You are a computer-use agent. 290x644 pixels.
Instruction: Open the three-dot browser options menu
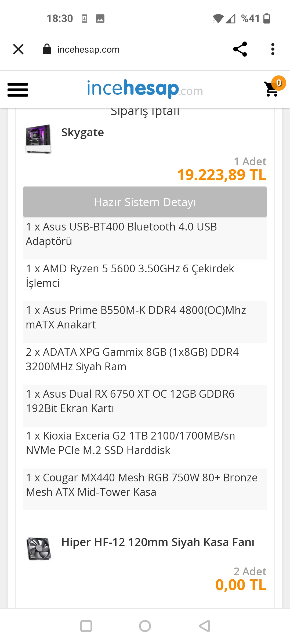[x=273, y=49]
